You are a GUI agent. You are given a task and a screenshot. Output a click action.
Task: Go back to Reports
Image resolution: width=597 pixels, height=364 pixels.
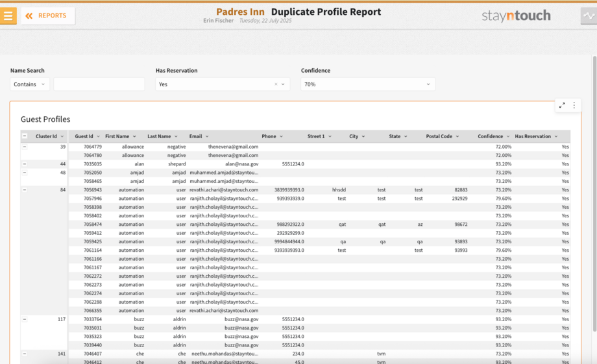[x=47, y=16]
